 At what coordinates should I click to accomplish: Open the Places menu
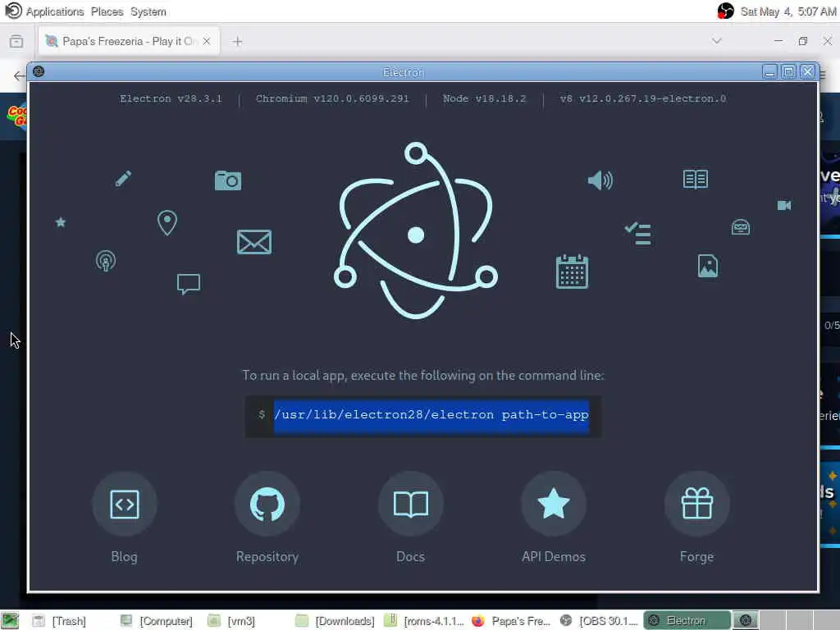point(107,11)
